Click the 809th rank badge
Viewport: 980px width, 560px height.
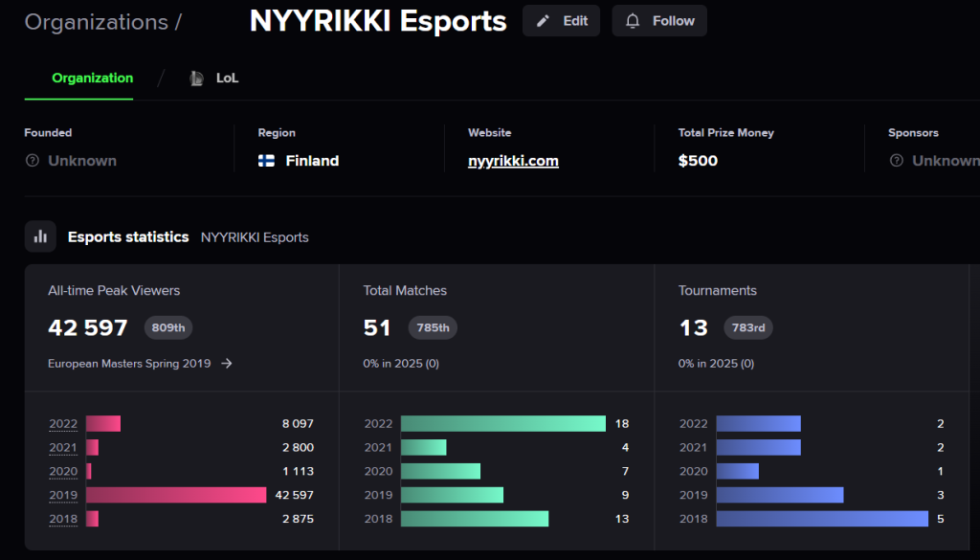coord(168,327)
